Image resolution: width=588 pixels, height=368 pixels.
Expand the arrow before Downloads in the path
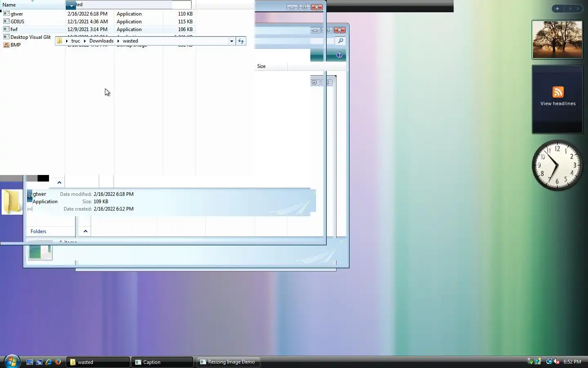click(x=85, y=41)
